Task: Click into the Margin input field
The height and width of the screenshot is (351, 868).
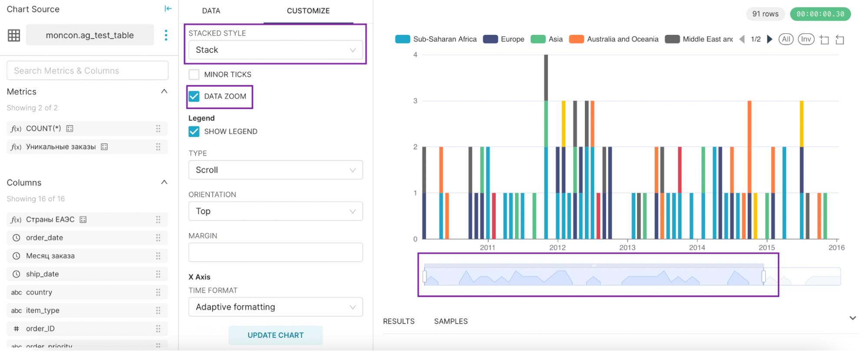Action: click(x=276, y=252)
